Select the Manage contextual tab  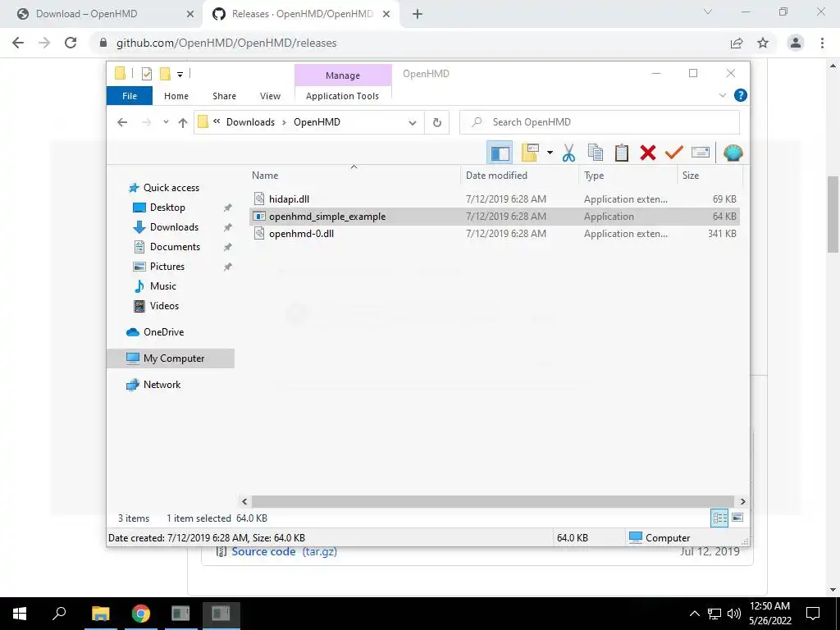[x=343, y=75]
